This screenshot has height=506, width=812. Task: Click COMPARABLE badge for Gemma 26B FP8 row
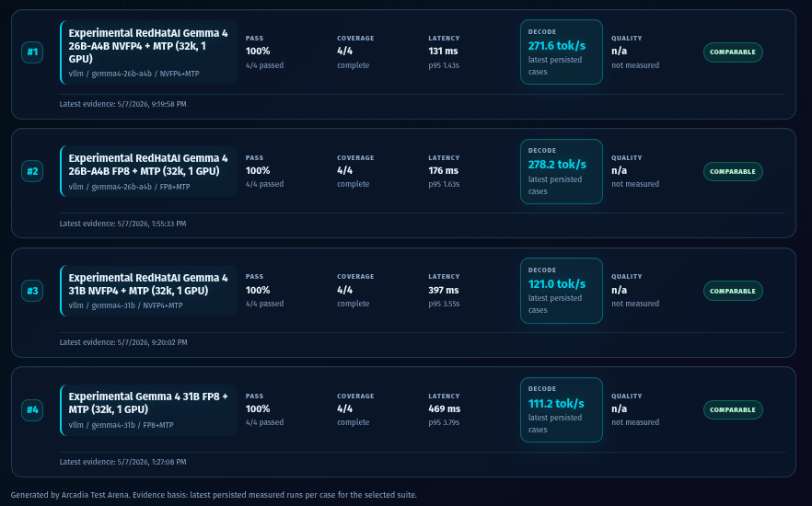pyautogui.click(x=733, y=171)
